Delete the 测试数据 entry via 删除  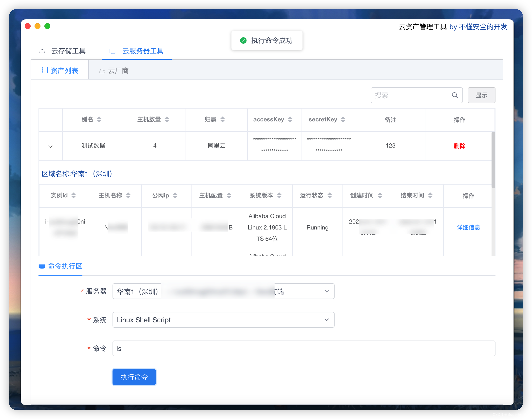tap(459, 146)
